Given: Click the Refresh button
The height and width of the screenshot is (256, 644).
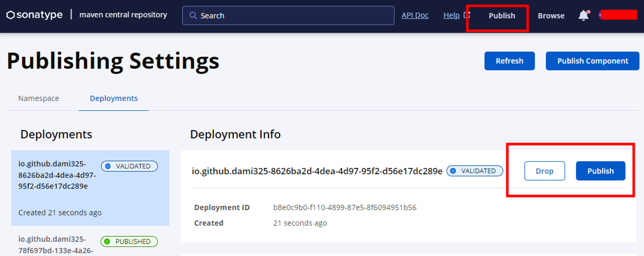Looking at the screenshot, I should (509, 61).
